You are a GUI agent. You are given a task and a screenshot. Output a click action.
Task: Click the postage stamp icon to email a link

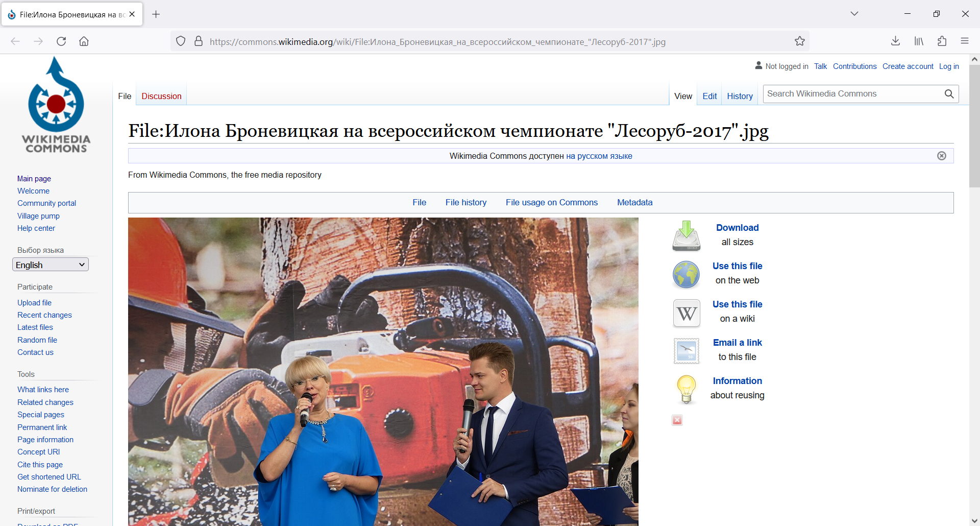[x=686, y=351]
